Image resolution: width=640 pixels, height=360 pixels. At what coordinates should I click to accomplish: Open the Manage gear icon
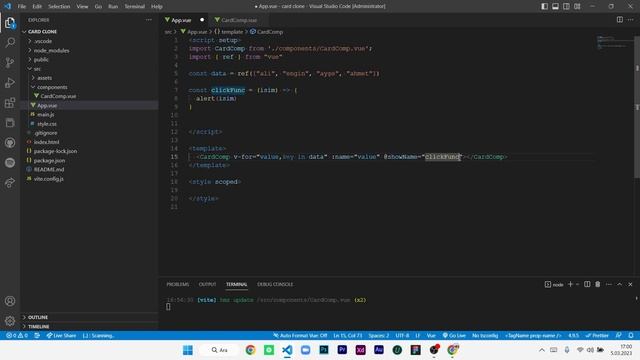[x=10, y=321]
